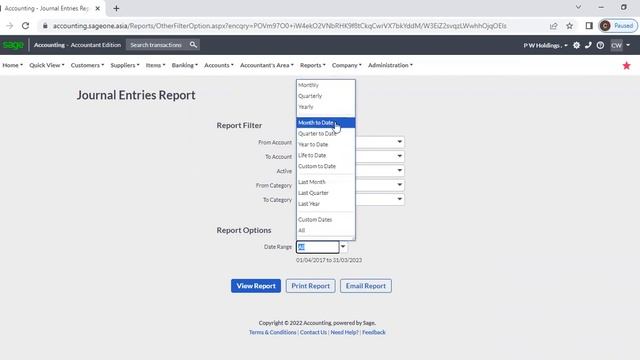Reload the page with browser refresh icon
The height and width of the screenshot is (360, 640).
(x=25, y=26)
